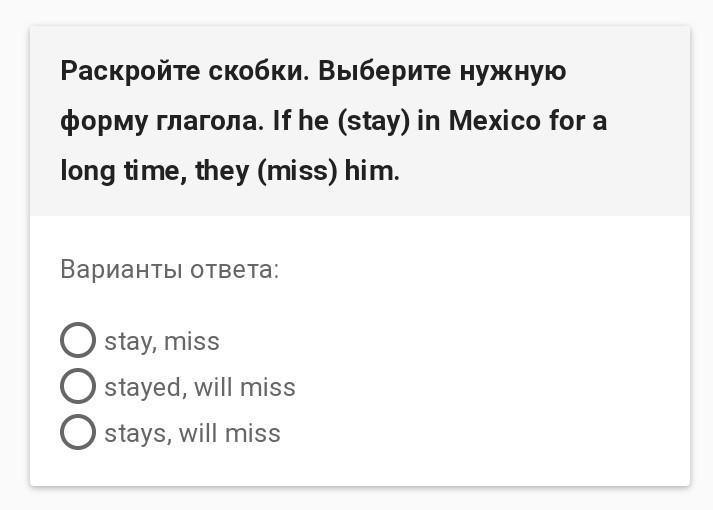Click the "stays, will miss" label text
713x510 pixels.
click(x=192, y=433)
